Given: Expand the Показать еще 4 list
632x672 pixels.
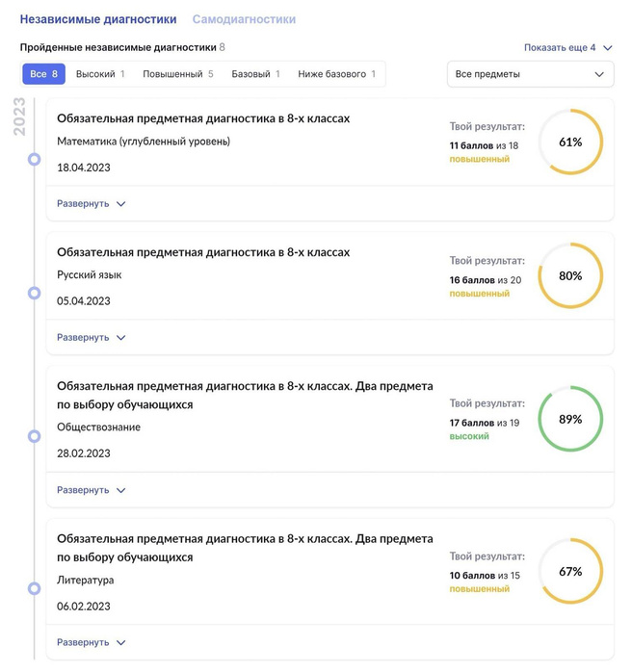Looking at the screenshot, I should click(567, 47).
